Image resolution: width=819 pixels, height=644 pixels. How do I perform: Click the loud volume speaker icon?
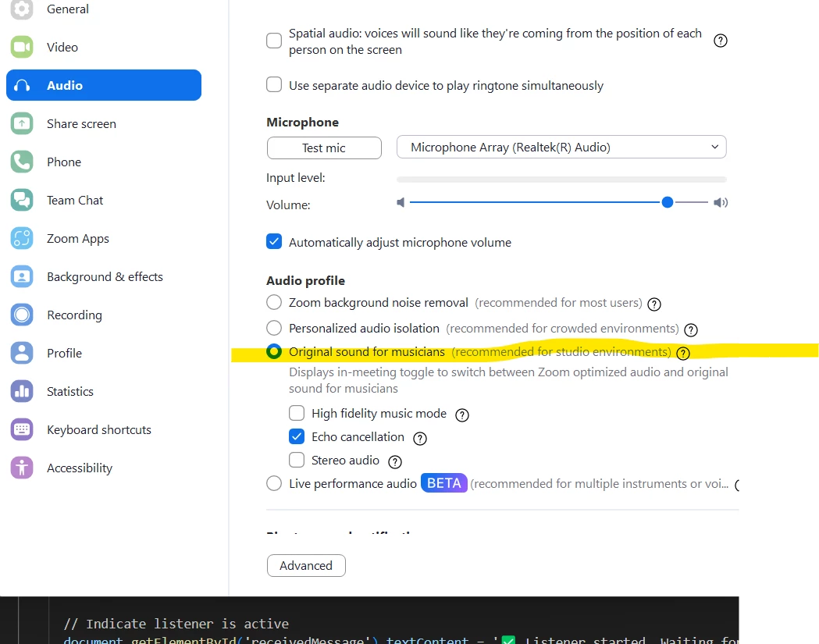click(721, 202)
